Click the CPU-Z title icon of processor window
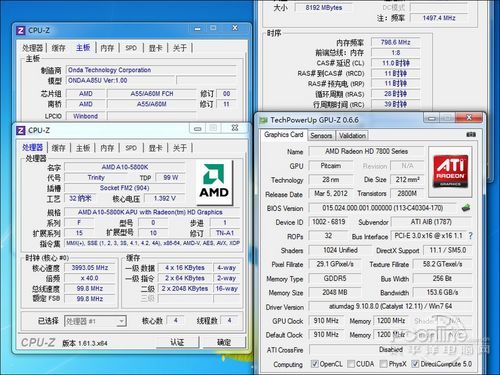Image resolution: width=500 pixels, height=375 pixels. (20, 130)
